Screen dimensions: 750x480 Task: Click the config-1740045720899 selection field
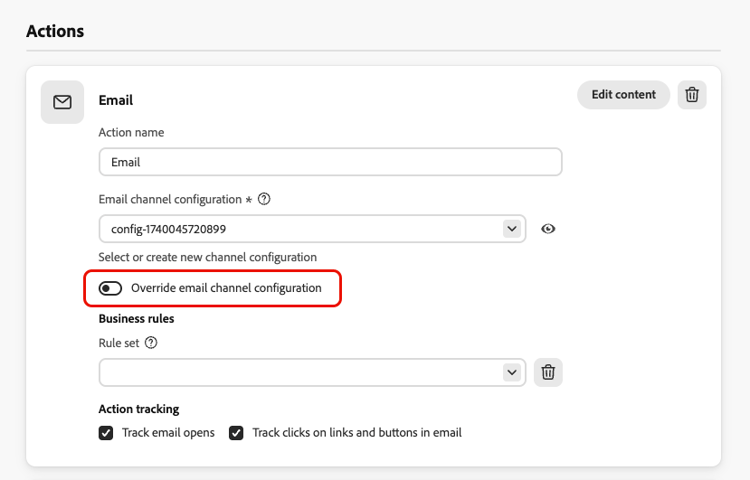tap(312, 229)
